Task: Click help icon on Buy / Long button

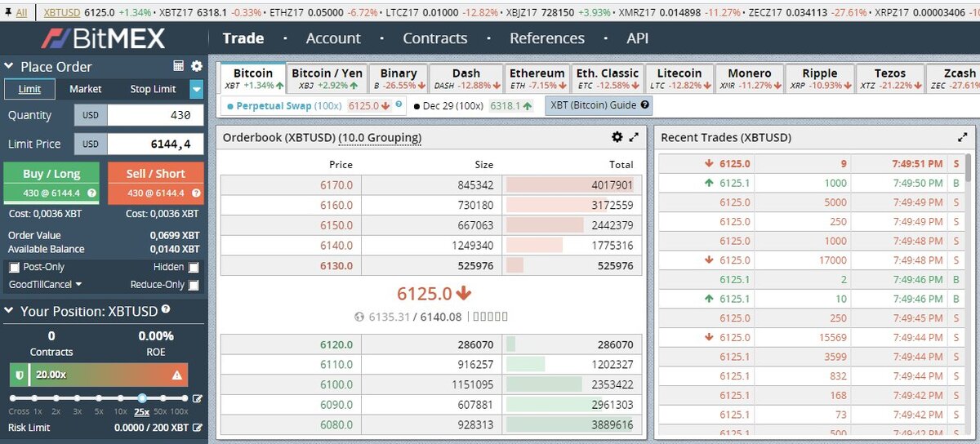Action: (92, 193)
